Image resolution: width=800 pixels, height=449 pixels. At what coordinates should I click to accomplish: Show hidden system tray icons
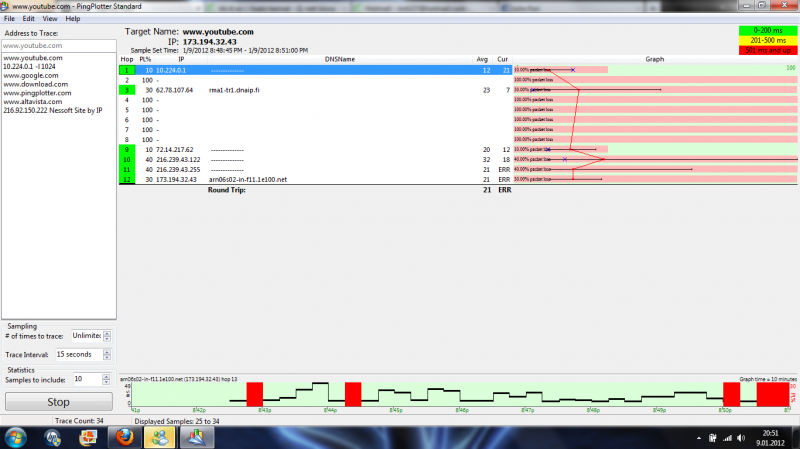[698, 437]
